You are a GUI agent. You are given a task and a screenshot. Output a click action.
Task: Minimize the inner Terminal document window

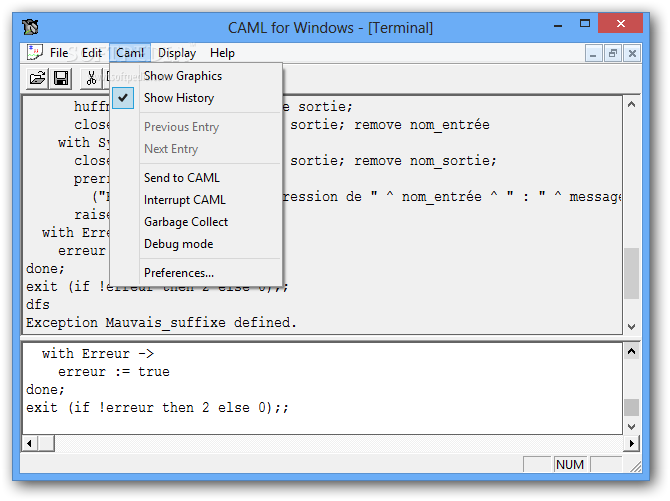593,53
